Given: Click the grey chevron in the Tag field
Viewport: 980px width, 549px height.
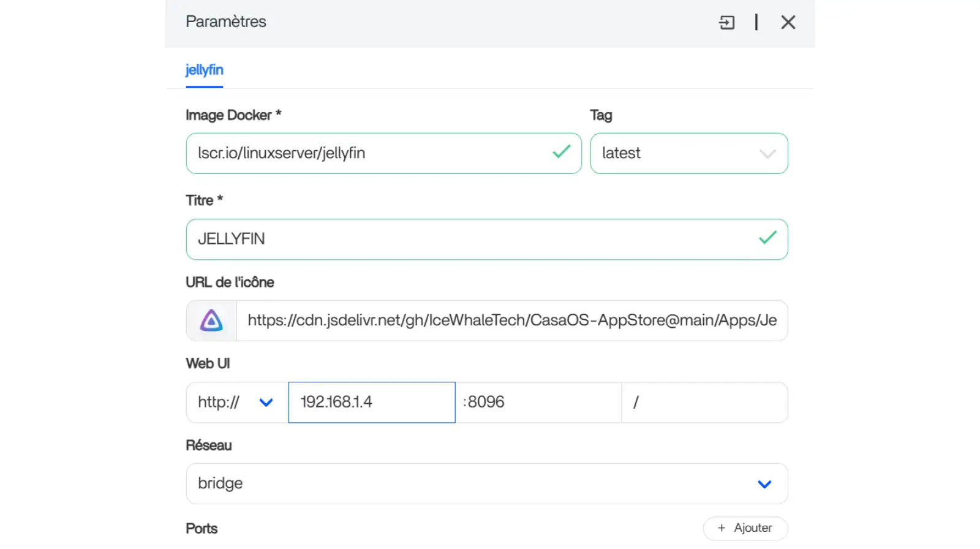Looking at the screenshot, I should (x=767, y=154).
